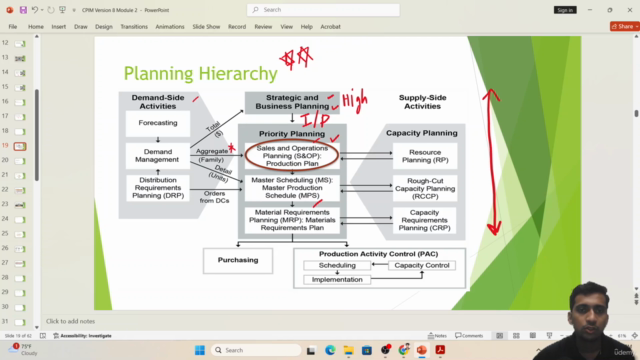Switch to Slide Sorter view icon
This screenshot has width=640, height=360.
(516, 336)
